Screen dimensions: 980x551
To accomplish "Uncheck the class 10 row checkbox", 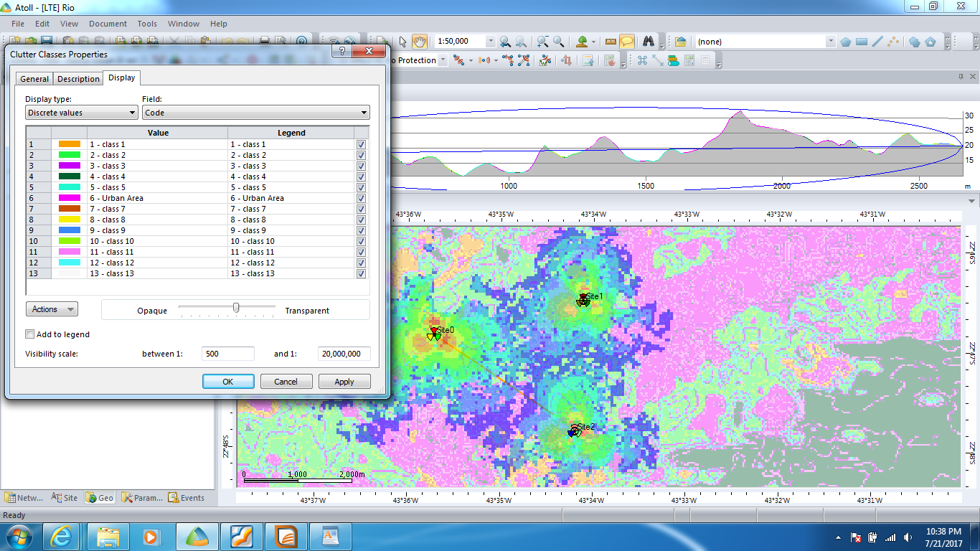I will coord(361,241).
